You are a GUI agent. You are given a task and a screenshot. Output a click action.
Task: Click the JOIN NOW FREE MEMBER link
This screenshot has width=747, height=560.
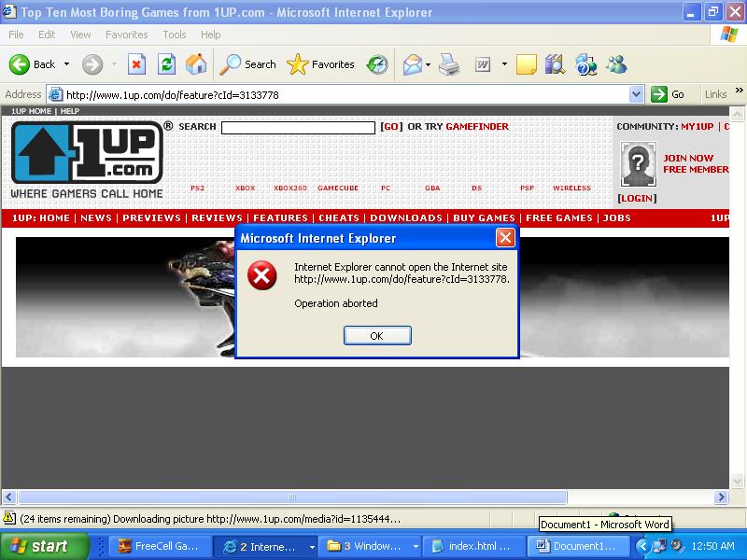[x=696, y=164]
